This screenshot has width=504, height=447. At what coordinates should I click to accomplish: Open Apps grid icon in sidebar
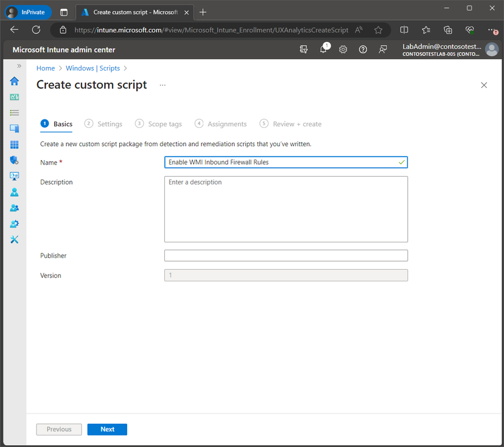click(x=14, y=144)
